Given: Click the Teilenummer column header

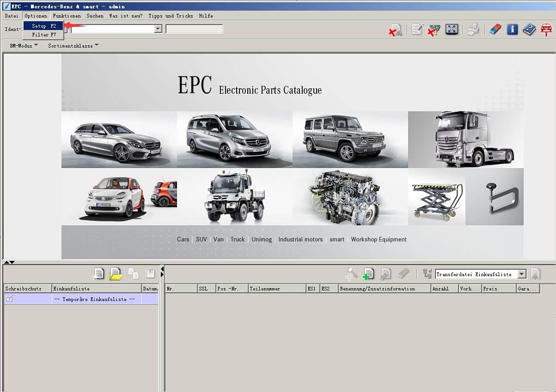Looking at the screenshot, I should (x=277, y=289).
